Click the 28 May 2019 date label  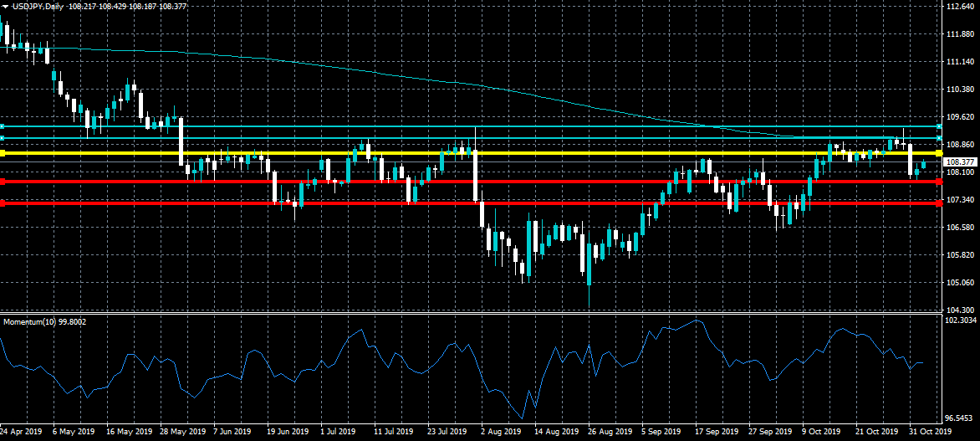click(x=183, y=432)
